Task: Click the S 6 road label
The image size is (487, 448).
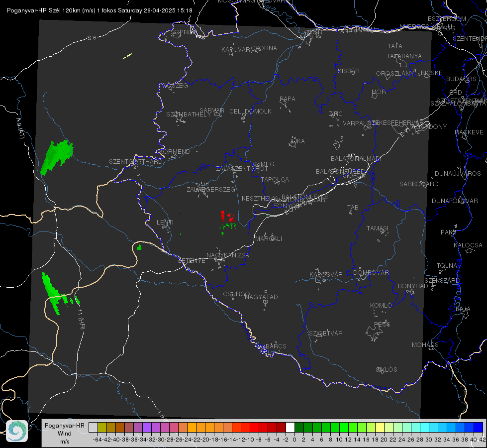Action: click(x=92, y=38)
